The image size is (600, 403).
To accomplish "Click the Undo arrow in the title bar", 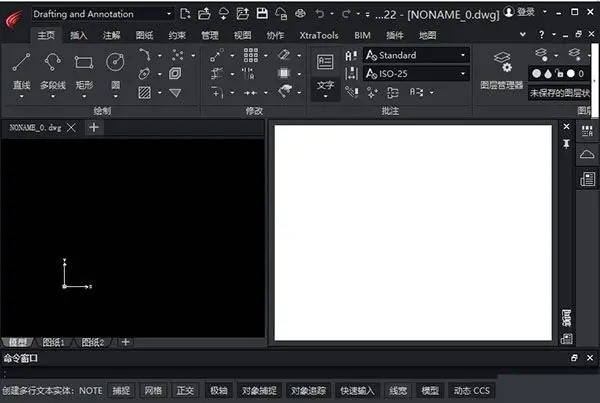I will pyautogui.click(x=320, y=13).
